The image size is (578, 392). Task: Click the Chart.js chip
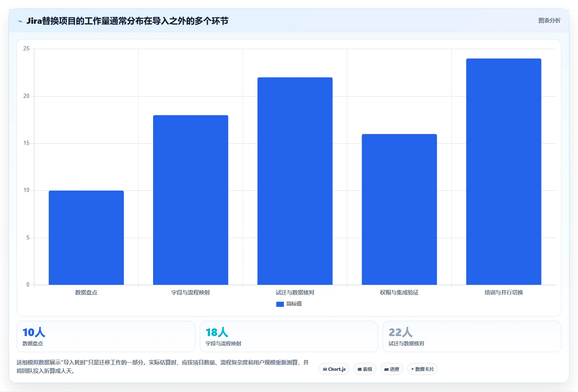click(x=334, y=369)
